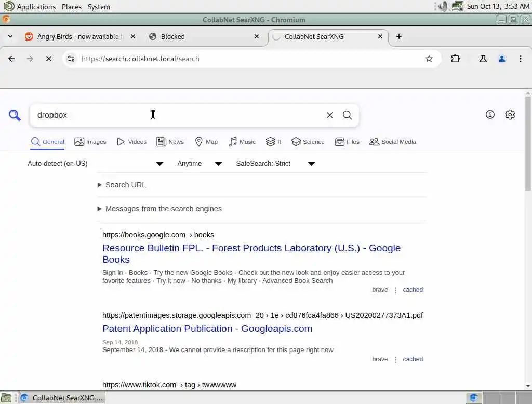
Task: Open the SearXNG about info icon
Action: (490, 115)
